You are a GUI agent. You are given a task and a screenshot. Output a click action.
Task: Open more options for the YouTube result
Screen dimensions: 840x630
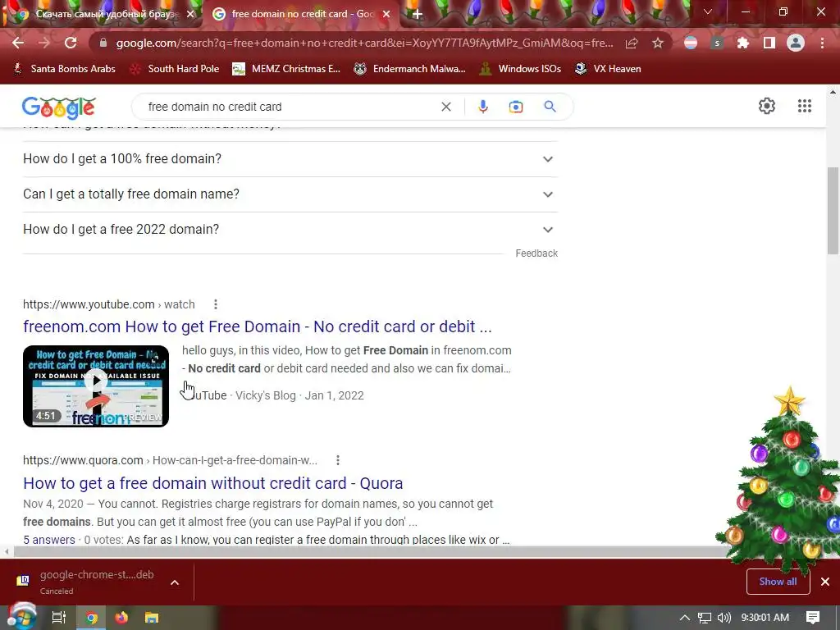[x=216, y=304]
